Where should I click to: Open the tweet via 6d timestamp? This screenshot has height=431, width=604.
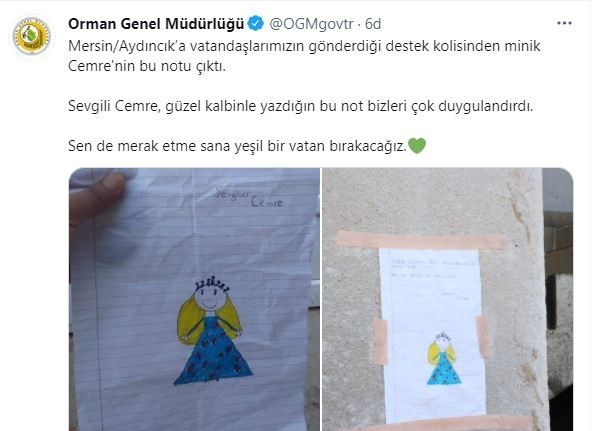[373, 24]
